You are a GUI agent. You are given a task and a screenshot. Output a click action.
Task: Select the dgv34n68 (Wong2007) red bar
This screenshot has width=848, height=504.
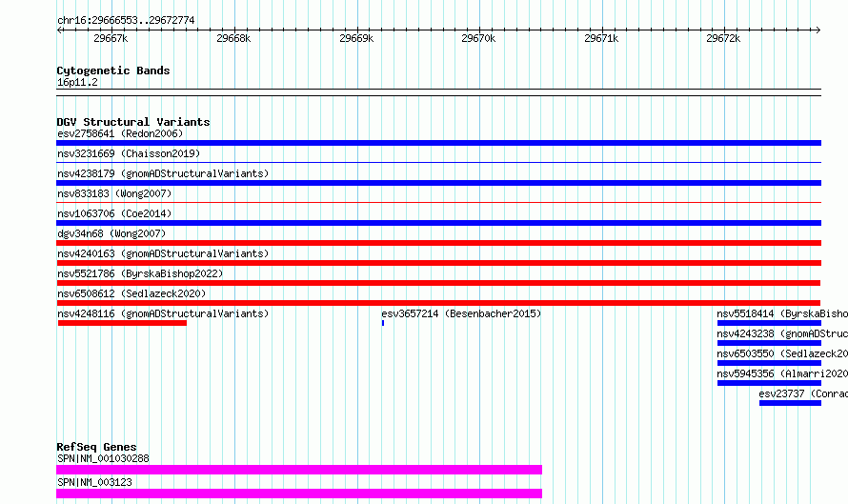pos(438,243)
